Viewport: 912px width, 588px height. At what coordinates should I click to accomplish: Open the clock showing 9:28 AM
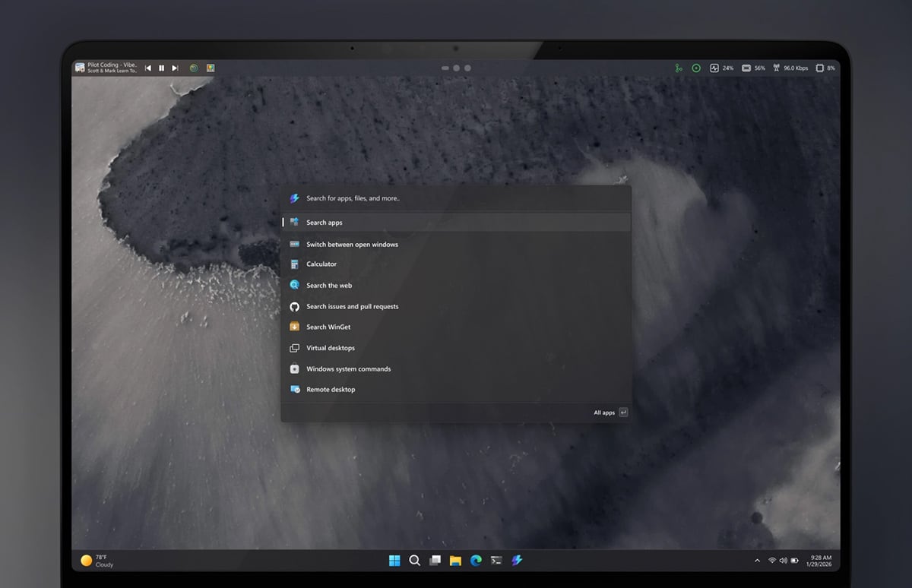click(821, 561)
